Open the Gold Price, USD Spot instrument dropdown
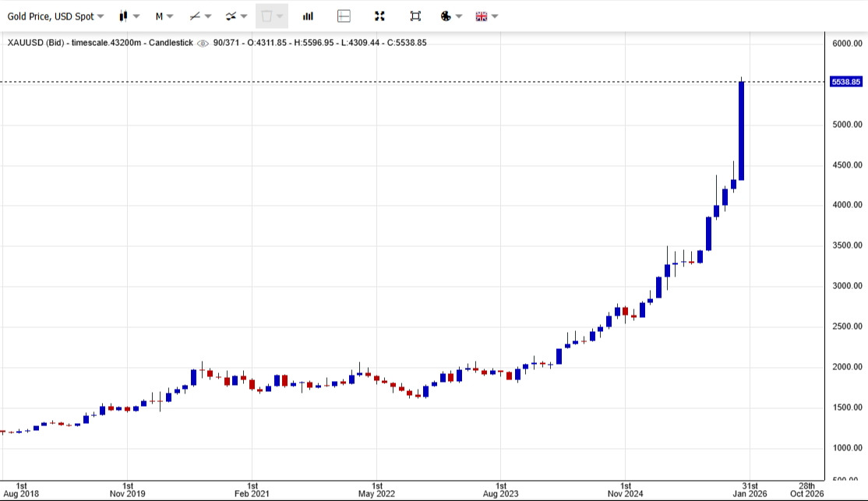The image size is (868, 501). 55,16
